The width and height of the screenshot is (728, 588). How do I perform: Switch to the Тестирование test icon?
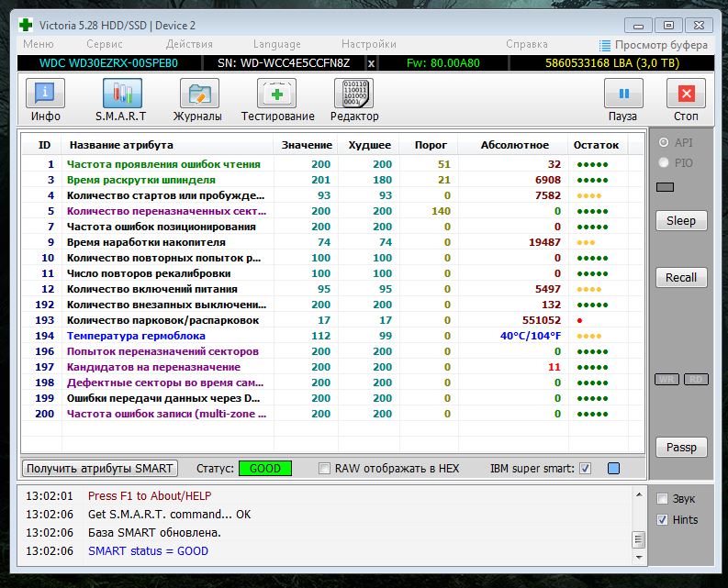click(276, 94)
